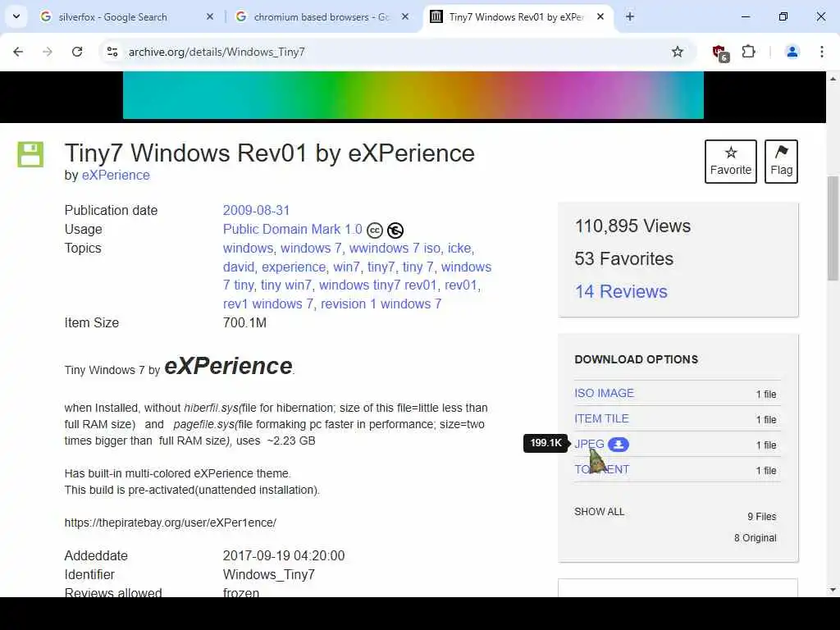The width and height of the screenshot is (840, 630).
Task: Bookmark this page with the star icon
Action: click(677, 52)
